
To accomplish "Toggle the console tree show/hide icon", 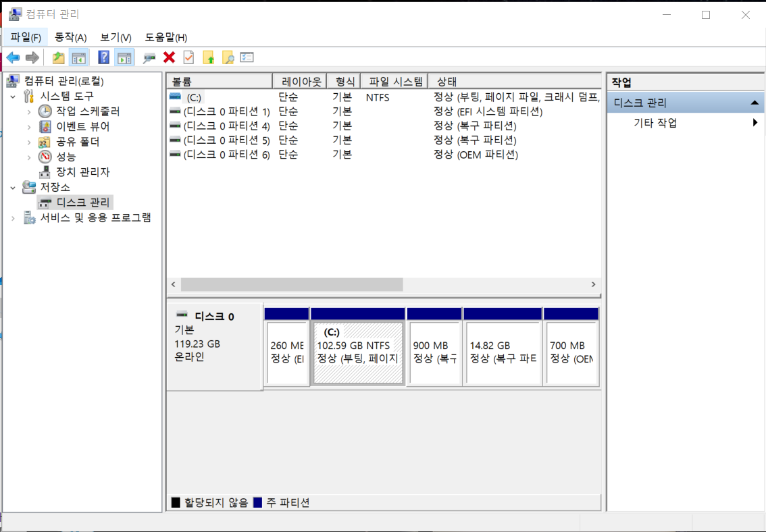I will coord(78,57).
